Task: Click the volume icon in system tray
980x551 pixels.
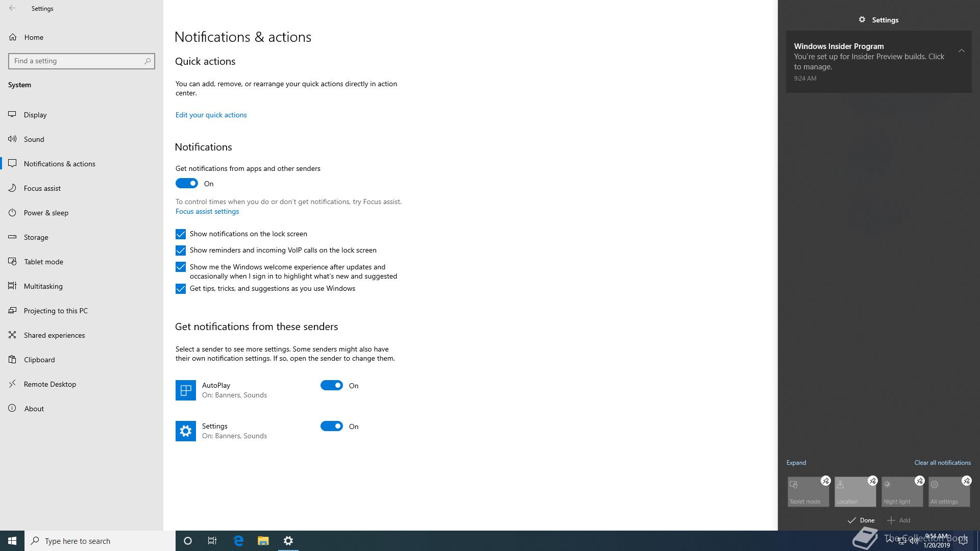Action: pyautogui.click(x=914, y=541)
